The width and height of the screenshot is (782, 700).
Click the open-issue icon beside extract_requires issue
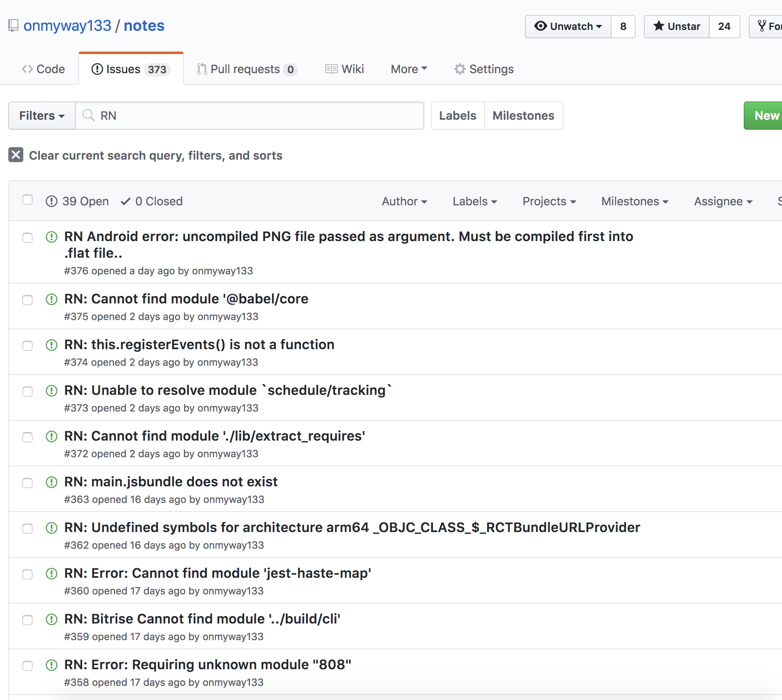(51, 436)
